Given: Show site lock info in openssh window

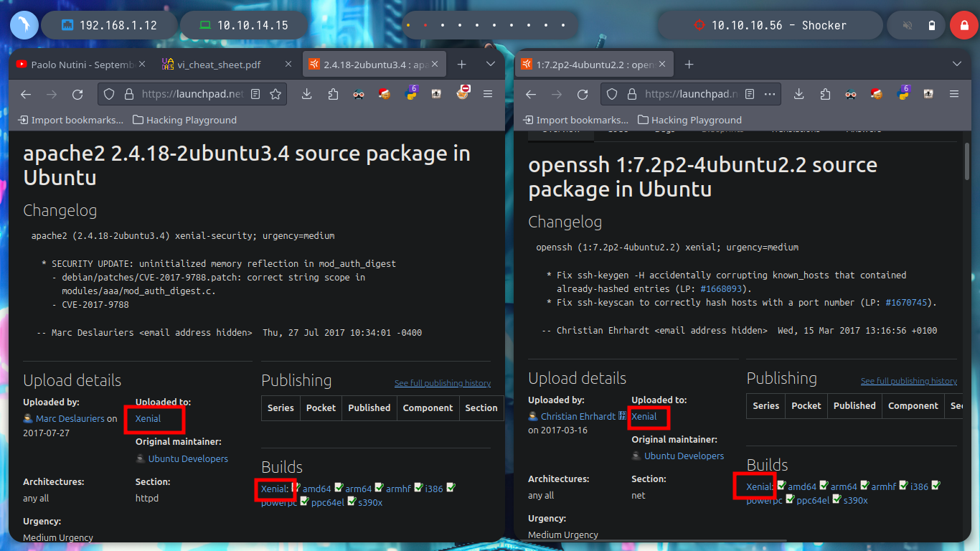Looking at the screenshot, I should pyautogui.click(x=632, y=94).
